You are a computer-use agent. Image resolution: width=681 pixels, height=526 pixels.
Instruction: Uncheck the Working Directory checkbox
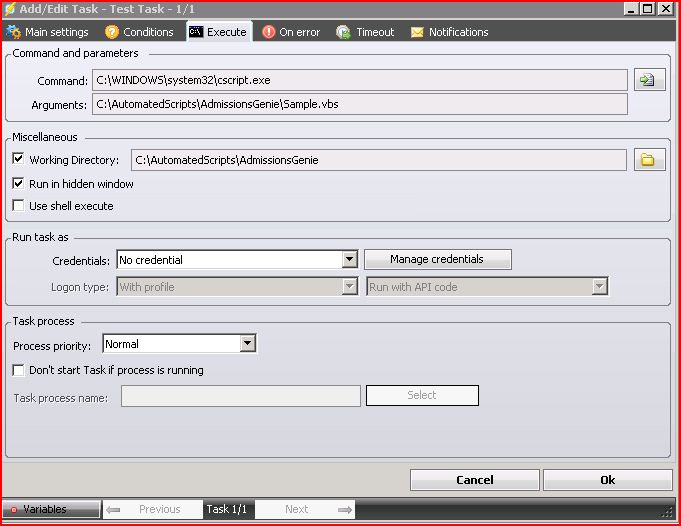19,160
